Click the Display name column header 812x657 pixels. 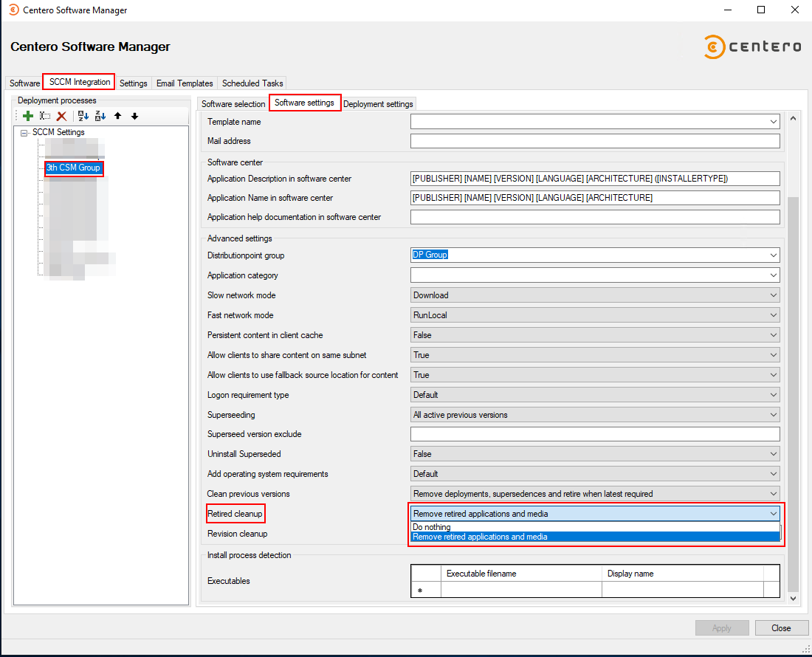683,574
